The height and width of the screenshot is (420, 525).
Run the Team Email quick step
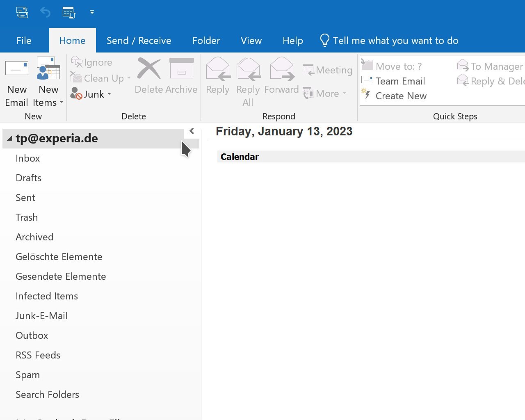click(x=394, y=81)
